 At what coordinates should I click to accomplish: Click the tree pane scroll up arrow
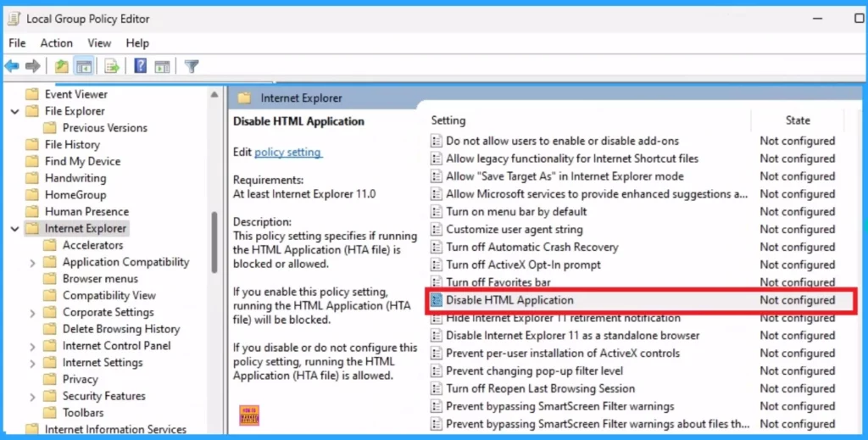pos(214,95)
